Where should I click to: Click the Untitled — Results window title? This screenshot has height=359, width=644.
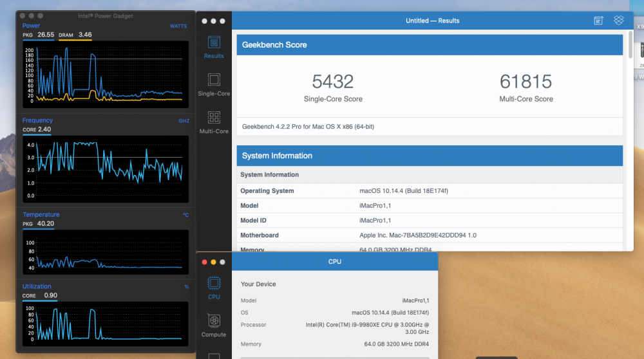(433, 21)
